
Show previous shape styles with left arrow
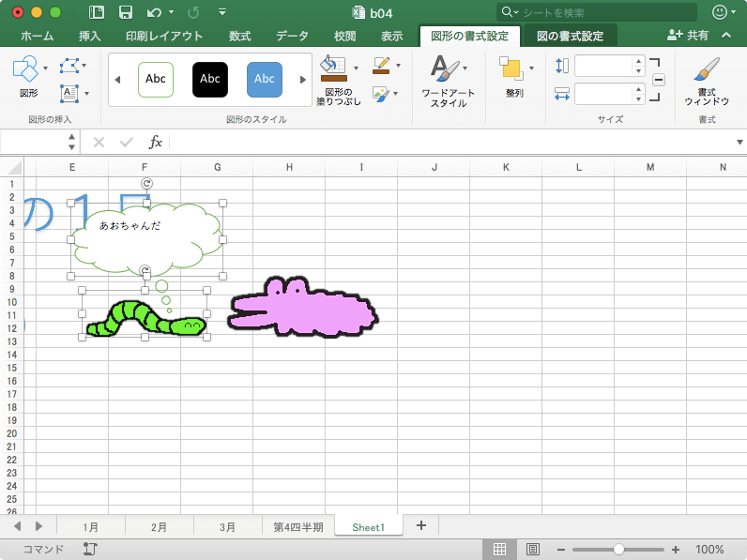pyautogui.click(x=117, y=80)
